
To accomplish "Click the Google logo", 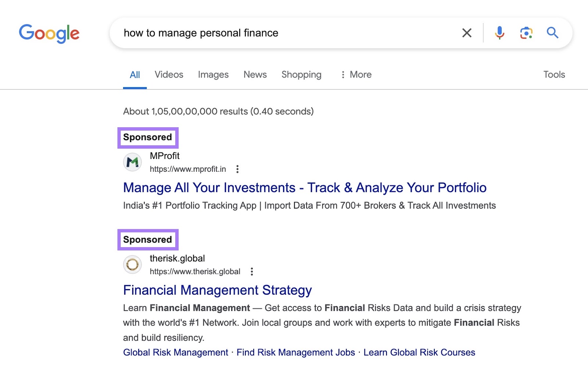I will [50, 33].
